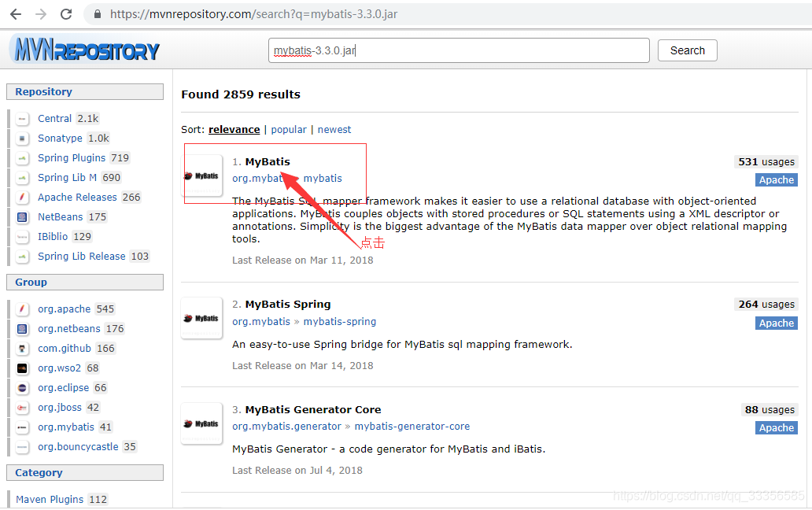Filter by org.mybatis group link
The height and width of the screenshot is (510, 812).
click(x=66, y=427)
